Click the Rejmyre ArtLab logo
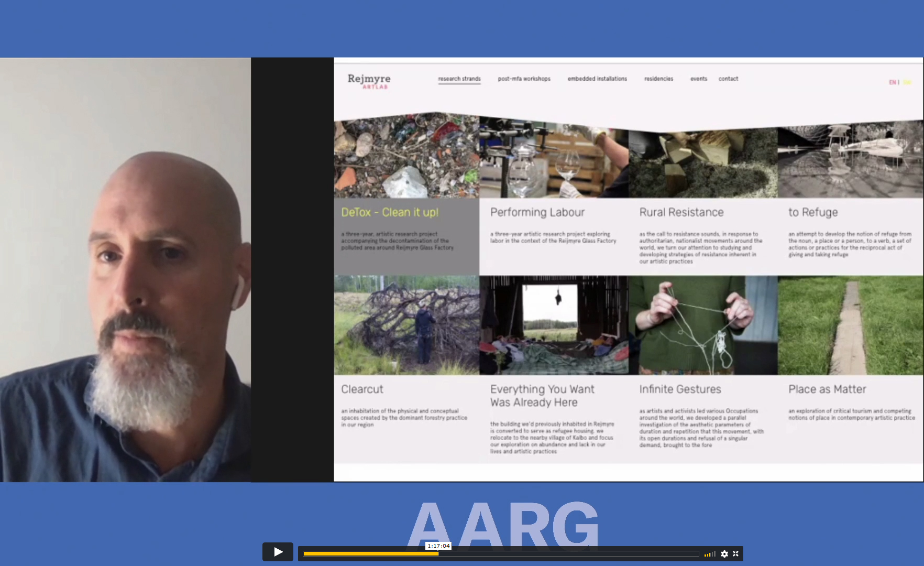 (369, 81)
